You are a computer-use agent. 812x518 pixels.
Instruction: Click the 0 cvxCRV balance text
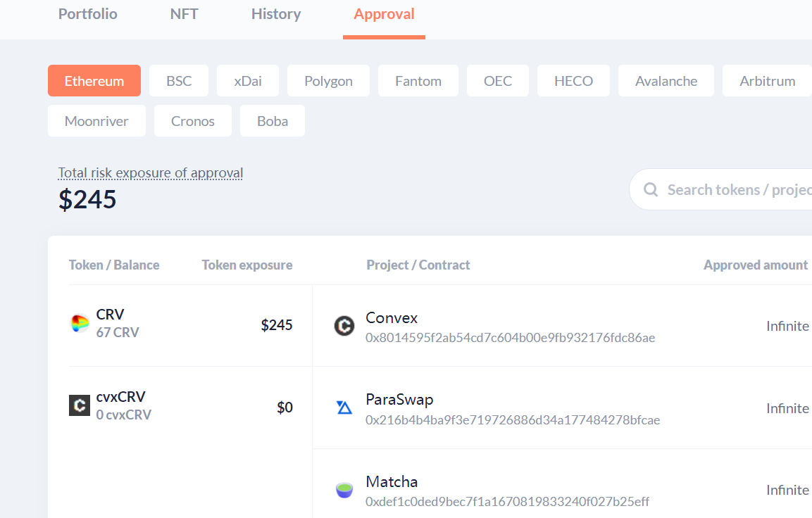(x=124, y=415)
